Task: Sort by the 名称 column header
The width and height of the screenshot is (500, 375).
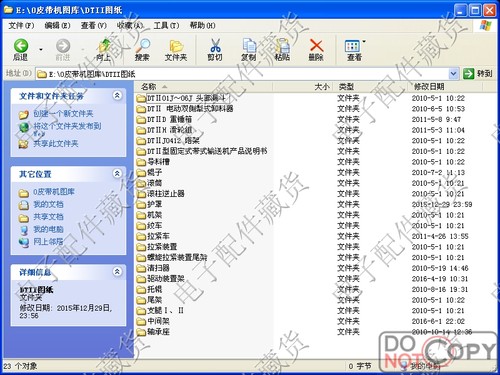Action: [x=203, y=87]
